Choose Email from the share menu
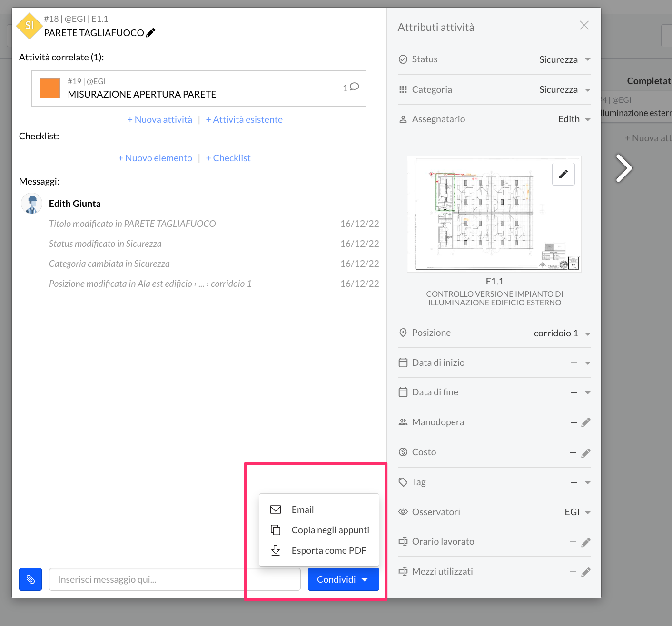The height and width of the screenshot is (626, 672). coord(303,509)
